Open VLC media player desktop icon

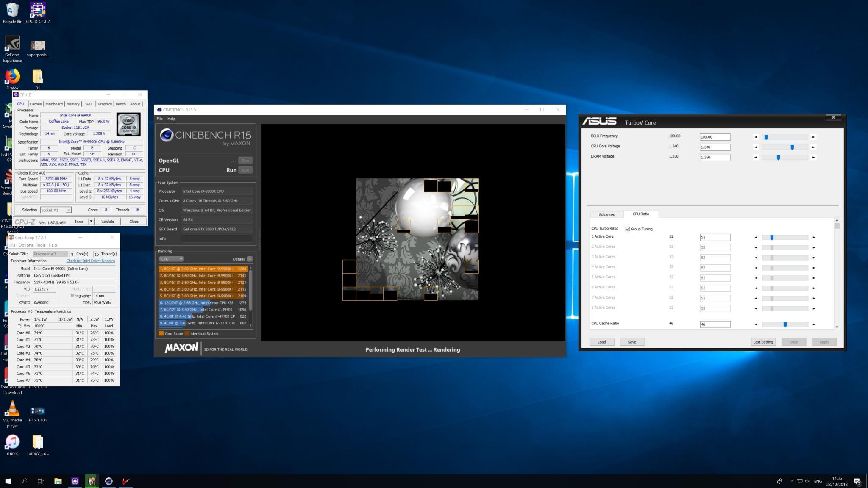[12, 414]
